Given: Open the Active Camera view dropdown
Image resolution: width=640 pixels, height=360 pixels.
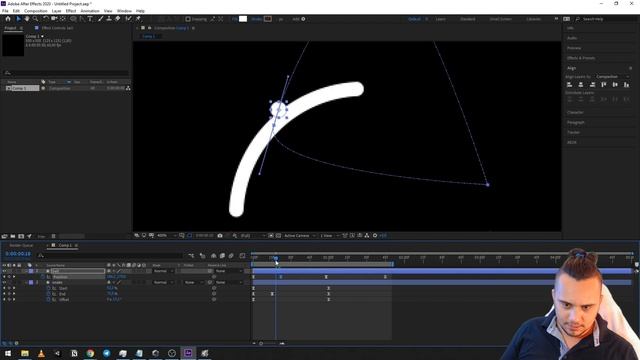Looking at the screenshot, I should pos(300,236).
